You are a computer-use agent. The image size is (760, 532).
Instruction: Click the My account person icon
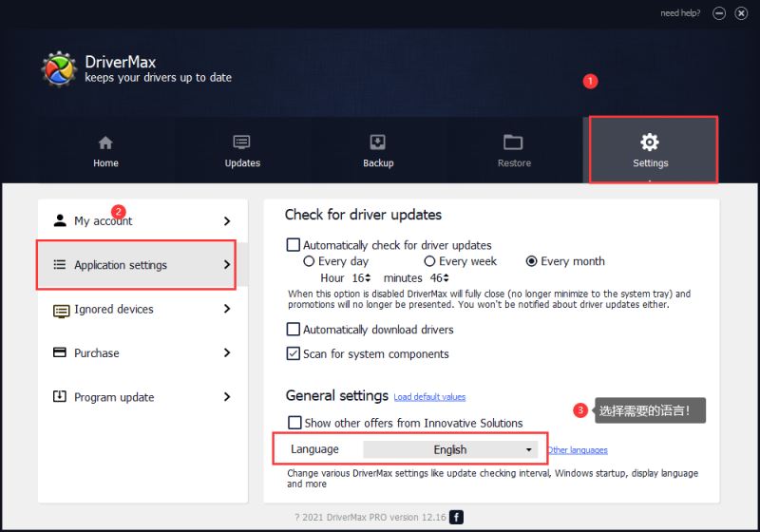point(60,220)
